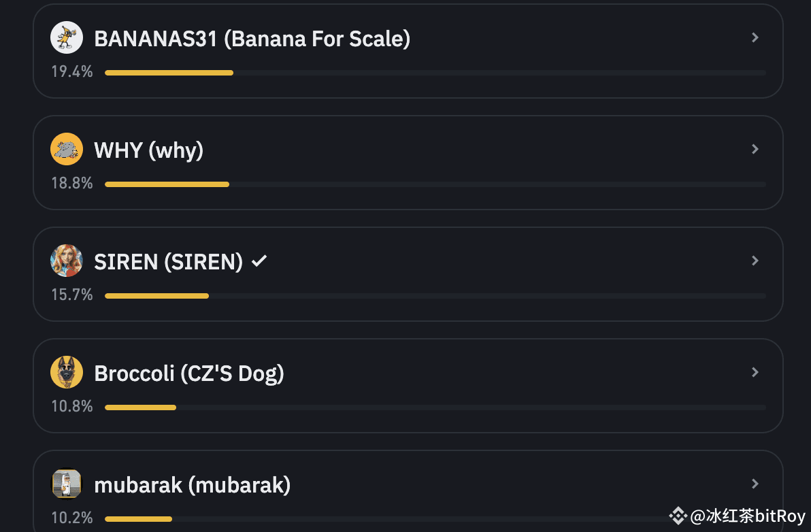
Task: Click the WHY elephant token icon
Action: pyautogui.click(x=67, y=150)
